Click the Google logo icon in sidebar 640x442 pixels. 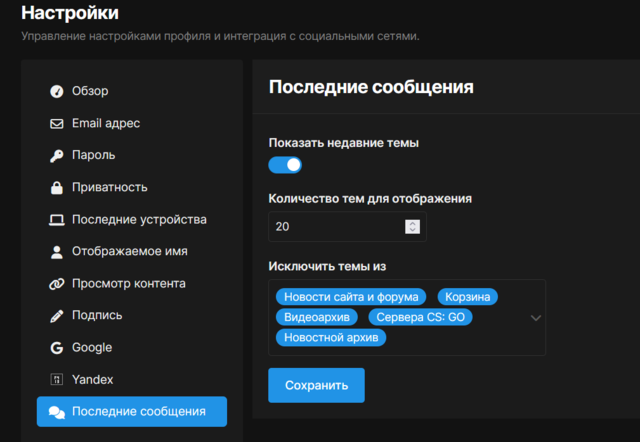click(x=57, y=347)
